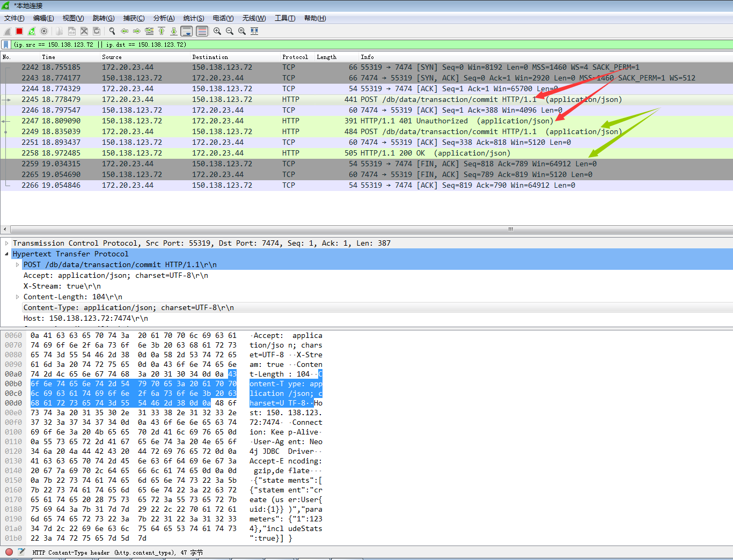
Task: Collapse the Hypertext Transfer Protocol node
Action: pyautogui.click(x=6, y=254)
